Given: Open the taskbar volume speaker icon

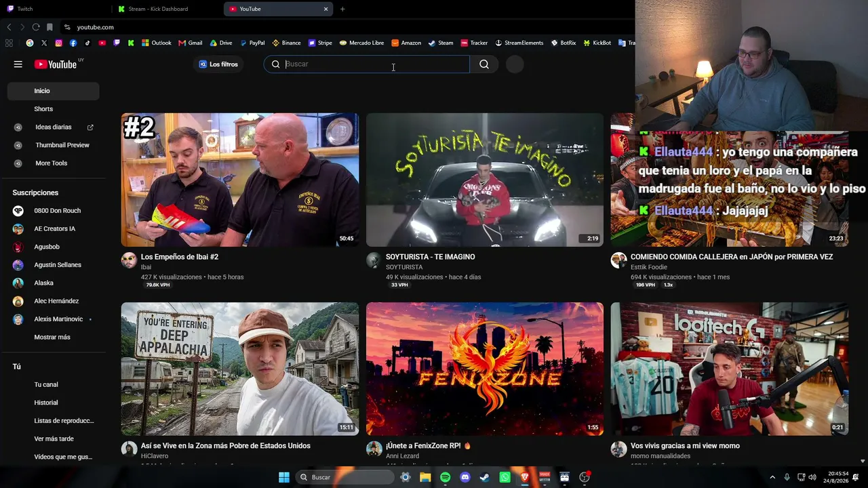Looking at the screenshot, I should tap(812, 477).
